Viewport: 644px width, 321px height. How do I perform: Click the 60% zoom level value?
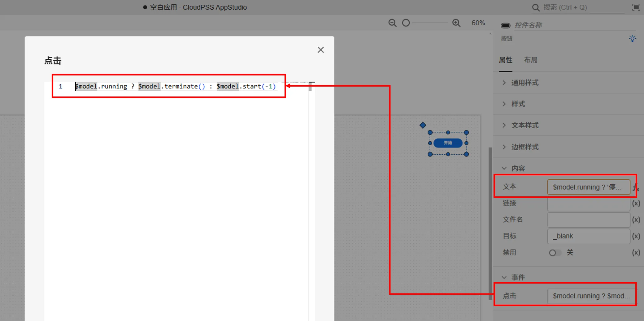click(x=478, y=23)
